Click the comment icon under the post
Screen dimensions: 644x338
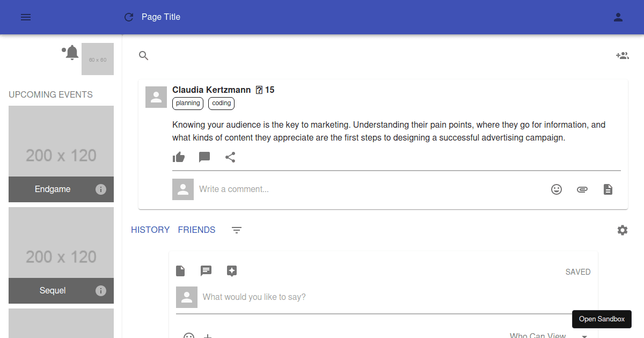pyautogui.click(x=204, y=157)
